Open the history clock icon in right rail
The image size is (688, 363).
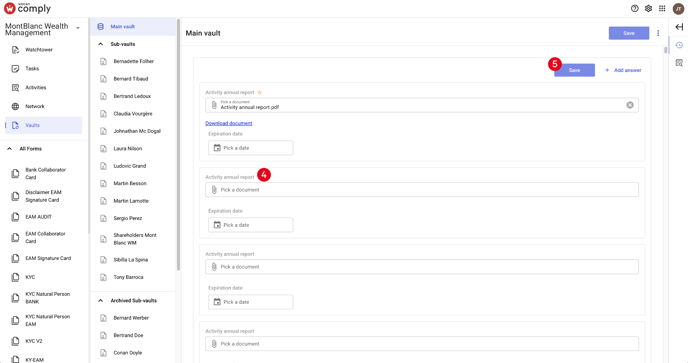pos(679,45)
